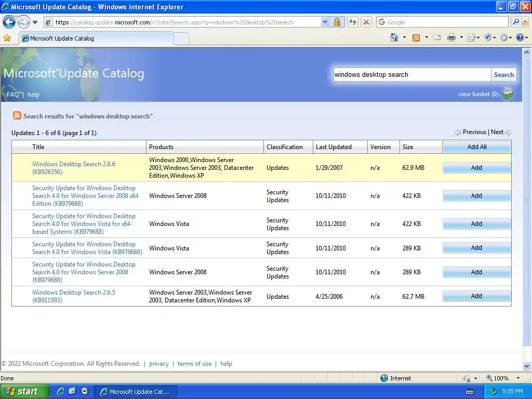
Task: Expand the Print dropdown arrow
Action: 461,37
